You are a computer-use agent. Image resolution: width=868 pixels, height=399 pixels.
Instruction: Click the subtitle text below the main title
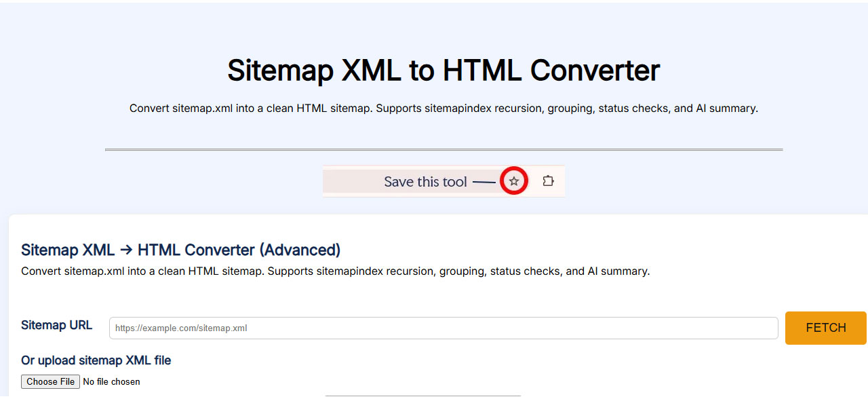coord(443,109)
